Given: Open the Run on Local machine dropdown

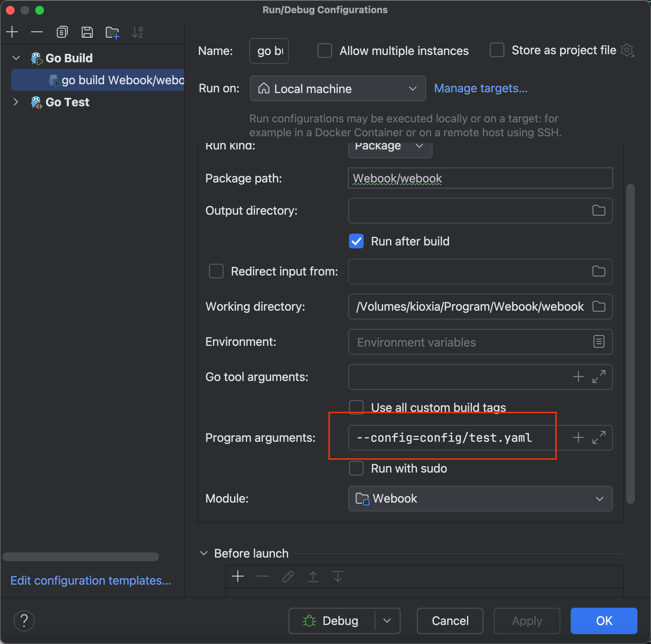Looking at the screenshot, I should 338,89.
